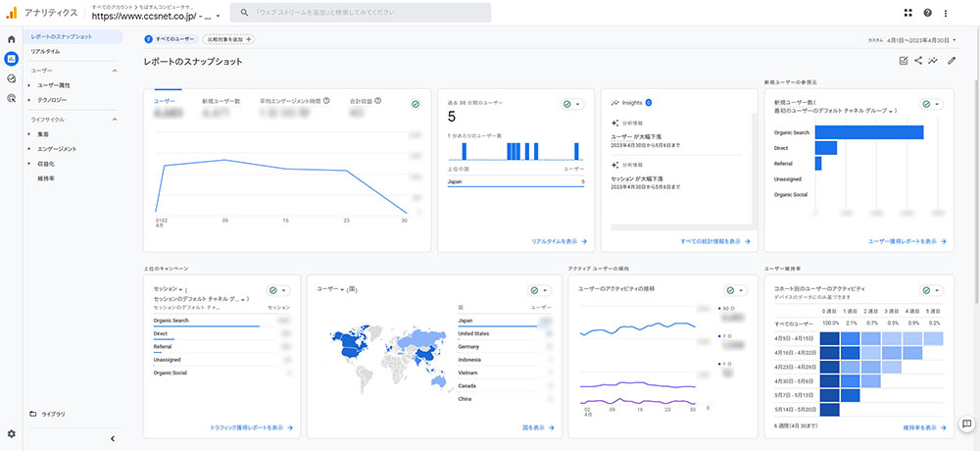Click the search input field at the top
This screenshot has width=980, height=451.
click(x=361, y=13)
